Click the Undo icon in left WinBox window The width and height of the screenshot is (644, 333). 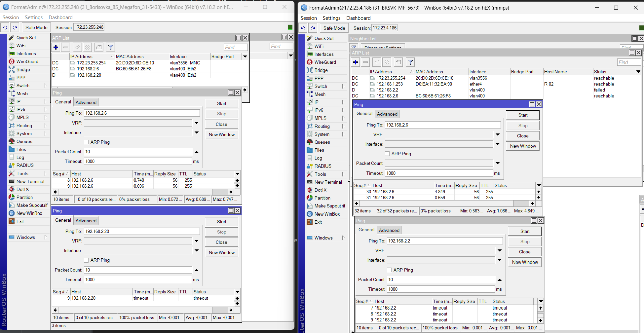point(5,27)
